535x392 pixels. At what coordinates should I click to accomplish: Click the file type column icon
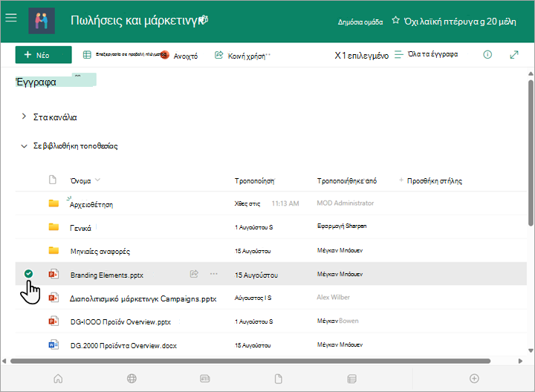click(x=53, y=180)
